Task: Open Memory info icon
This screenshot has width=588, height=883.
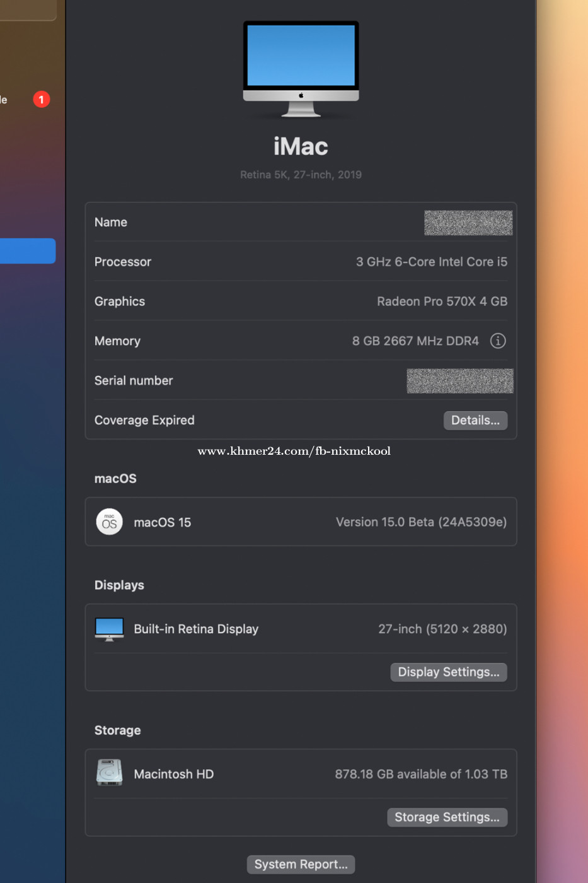Action: pyautogui.click(x=498, y=341)
